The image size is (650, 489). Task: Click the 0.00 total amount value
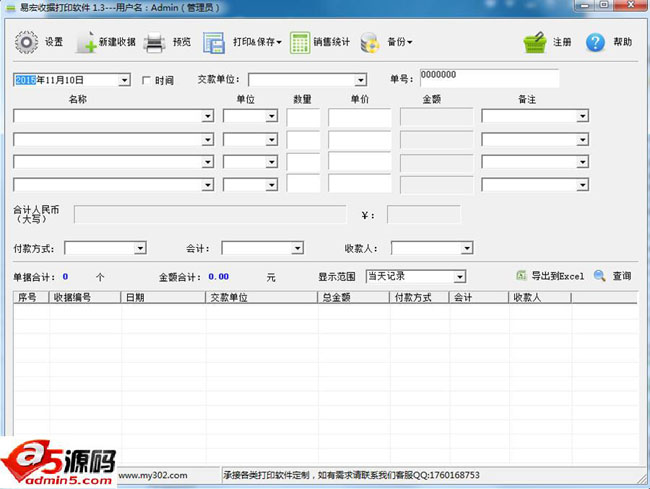coord(218,276)
